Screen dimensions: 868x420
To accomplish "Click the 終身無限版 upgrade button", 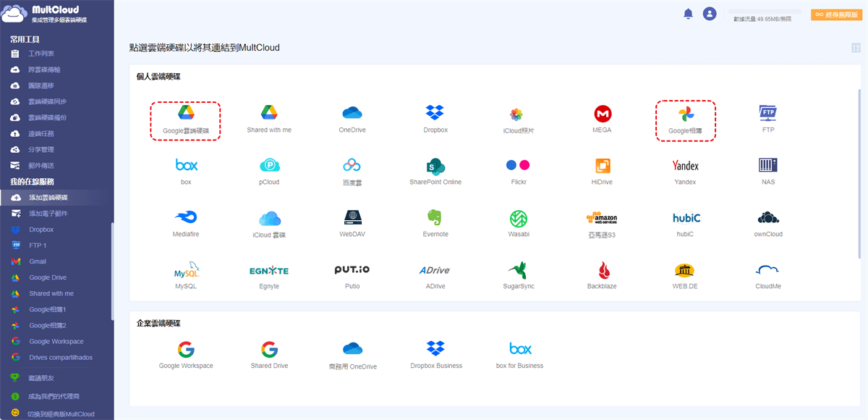I will click(x=836, y=14).
